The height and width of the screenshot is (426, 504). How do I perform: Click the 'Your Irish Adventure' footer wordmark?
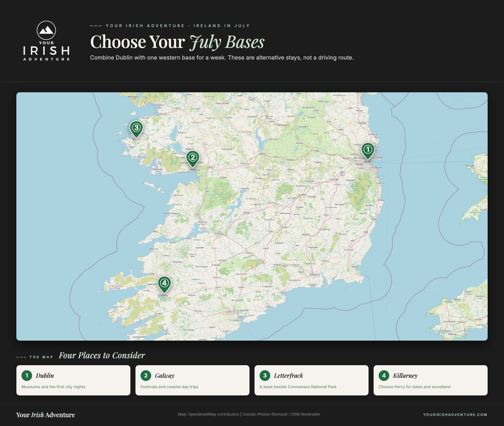[46, 415]
